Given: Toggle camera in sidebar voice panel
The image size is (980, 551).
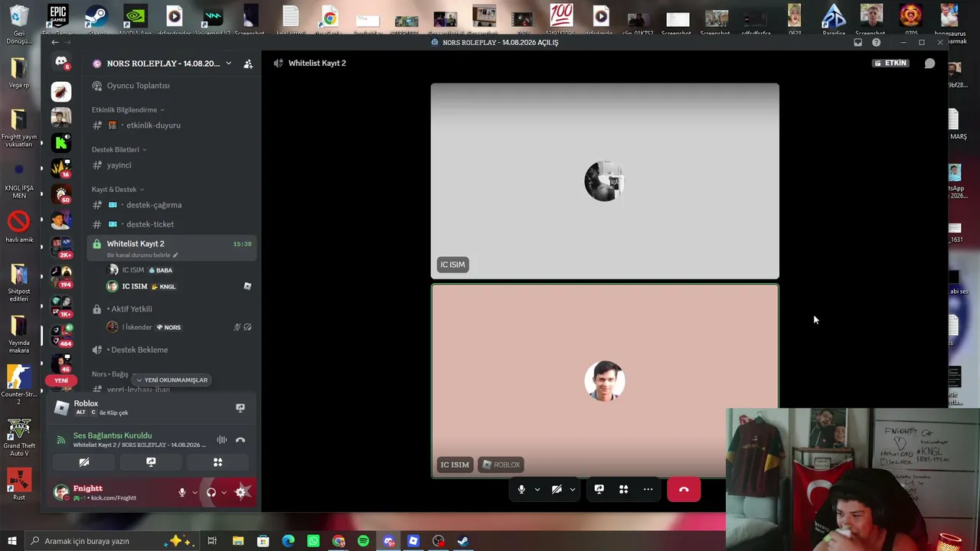Looking at the screenshot, I should [84, 462].
